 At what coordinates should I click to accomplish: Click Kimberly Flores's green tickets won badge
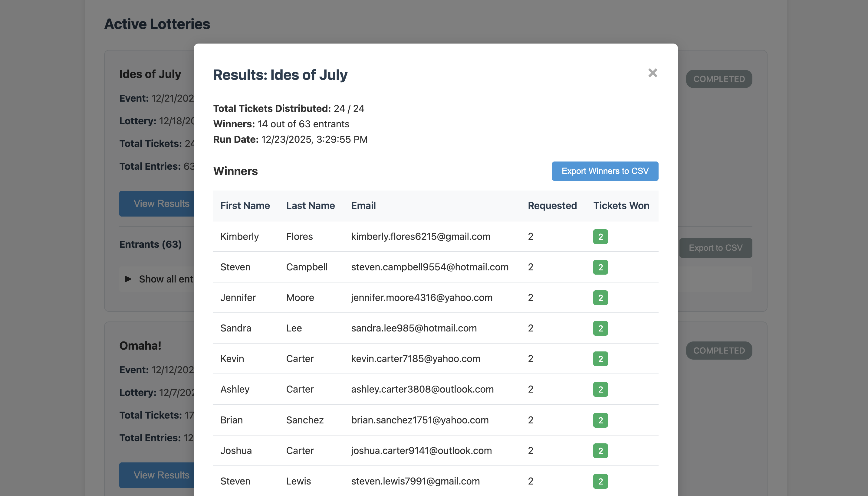pos(600,237)
